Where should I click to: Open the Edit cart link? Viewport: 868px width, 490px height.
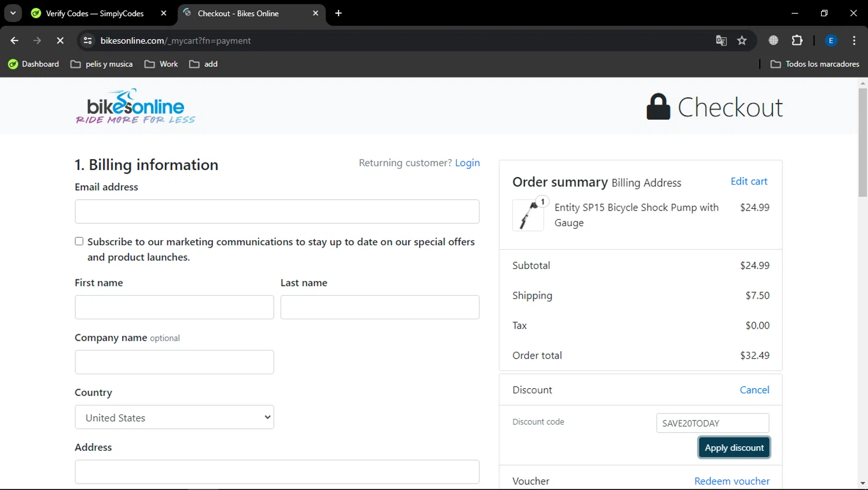tap(749, 181)
